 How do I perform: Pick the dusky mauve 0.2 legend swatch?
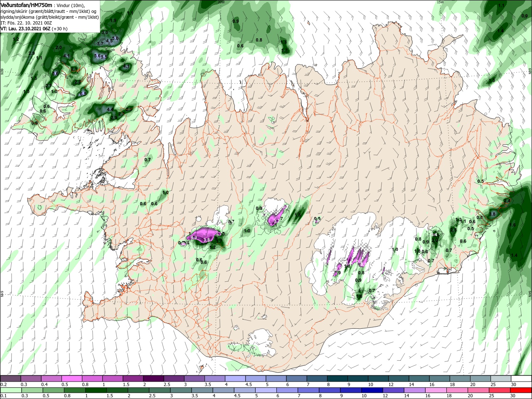10,379
